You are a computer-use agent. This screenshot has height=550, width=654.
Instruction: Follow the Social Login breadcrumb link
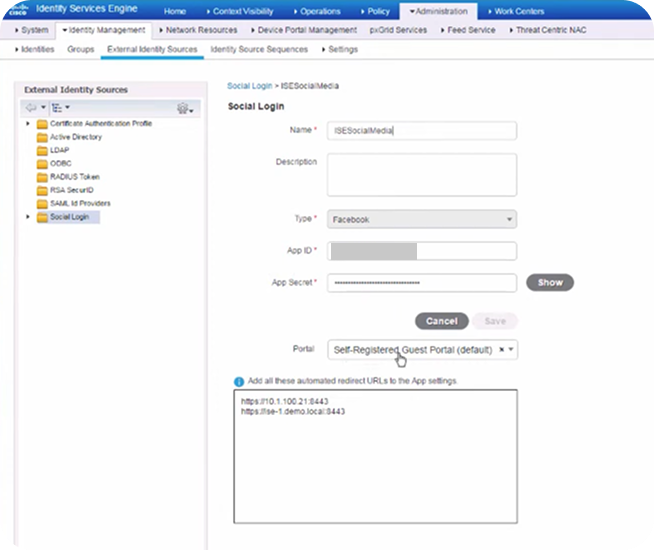[x=249, y=86]
